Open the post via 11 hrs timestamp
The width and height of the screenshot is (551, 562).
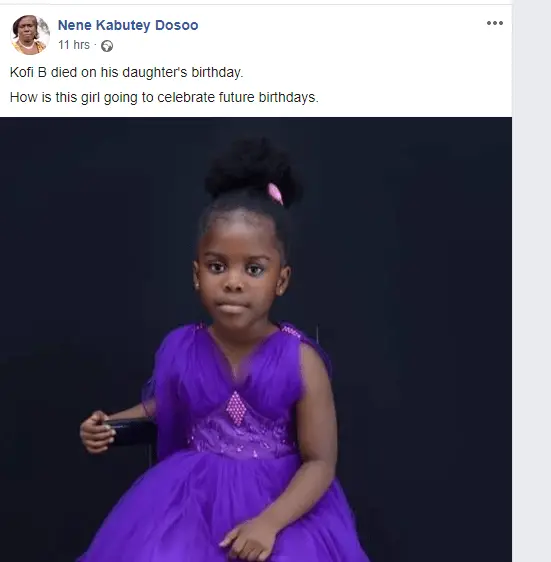coord(74,45)
